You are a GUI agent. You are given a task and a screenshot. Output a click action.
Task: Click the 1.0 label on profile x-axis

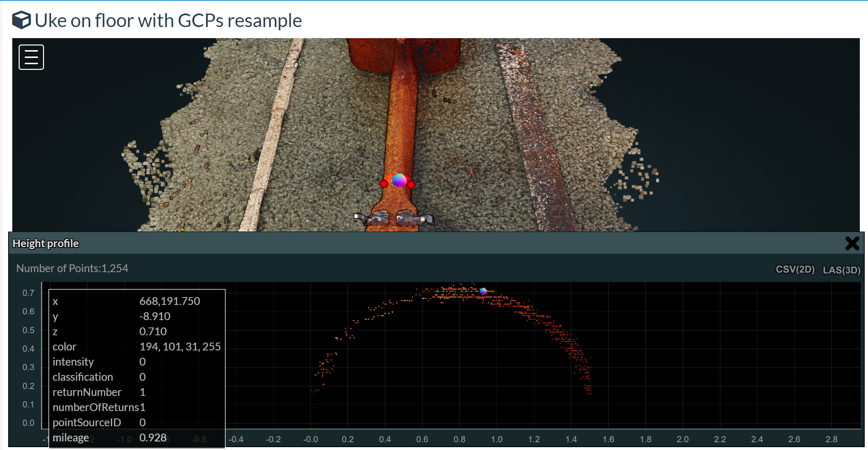coord(496,439)
